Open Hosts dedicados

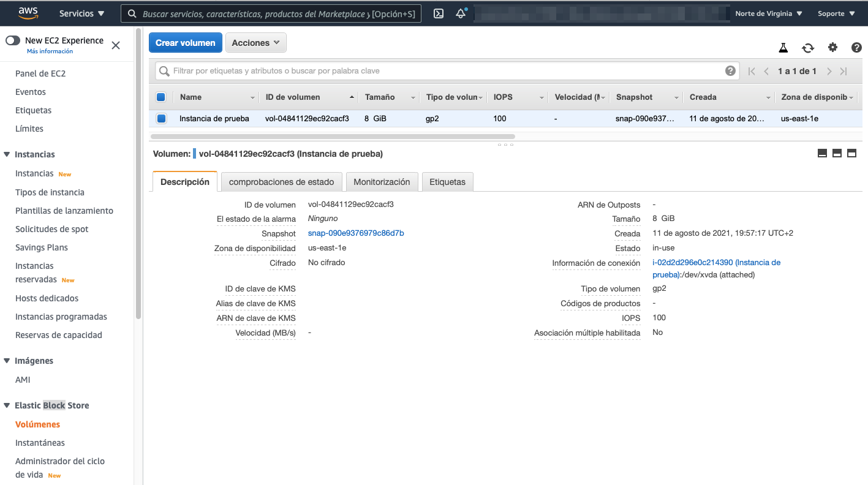tap(47, 298)
